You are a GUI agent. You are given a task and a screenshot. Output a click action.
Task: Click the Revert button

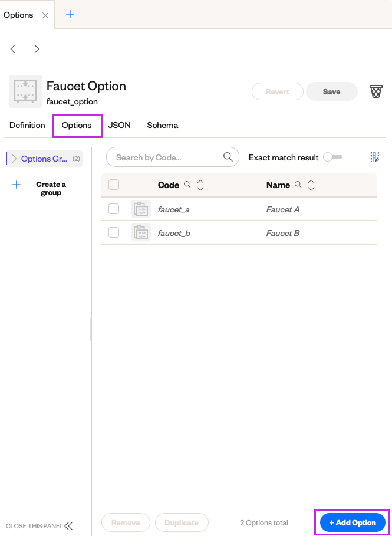click(278, 91)
